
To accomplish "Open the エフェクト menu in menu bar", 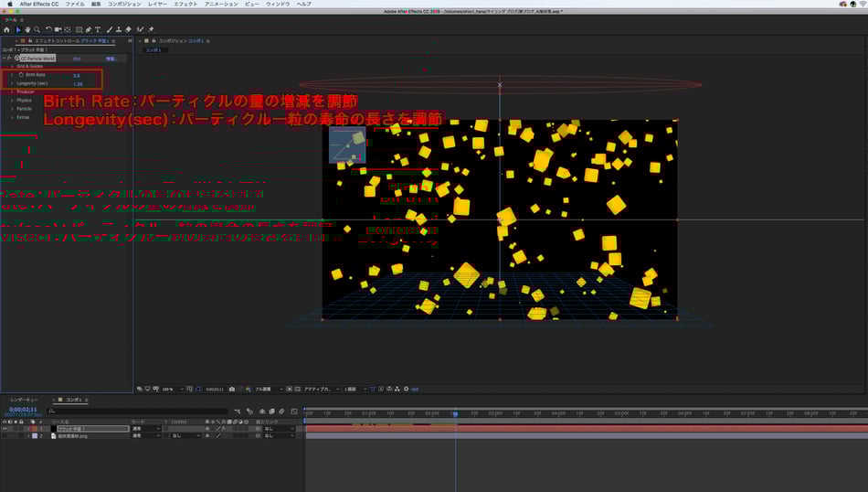I will [185, 4].
